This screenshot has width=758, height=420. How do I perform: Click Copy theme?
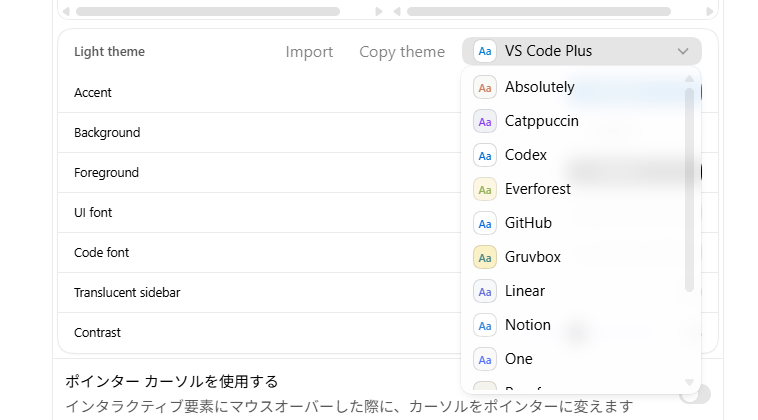tap(402, 52)
